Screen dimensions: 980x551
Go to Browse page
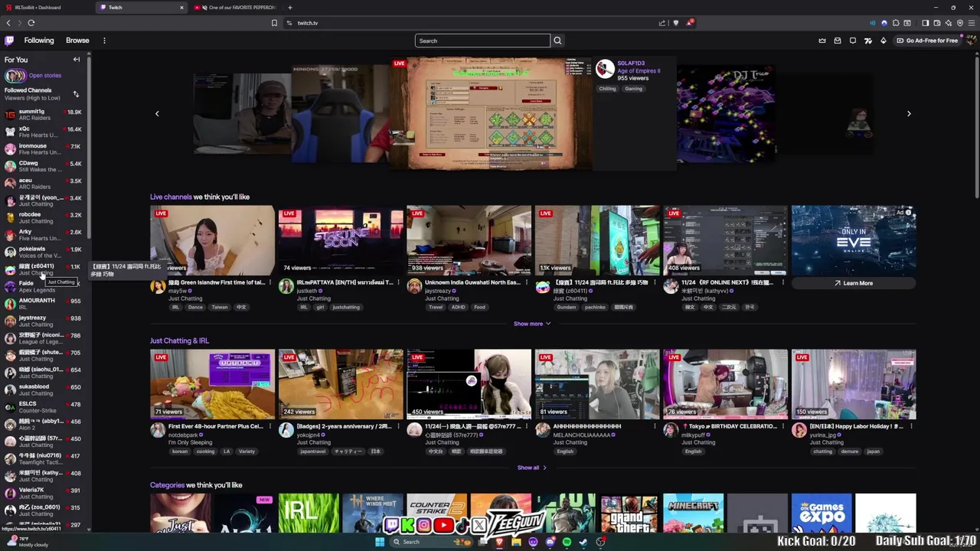pos(77,41)
